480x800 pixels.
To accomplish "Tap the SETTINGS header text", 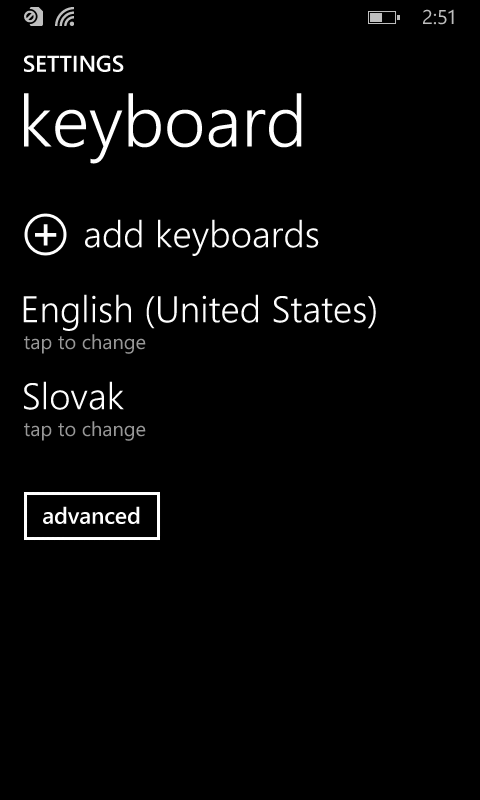I will pos(73,64).
